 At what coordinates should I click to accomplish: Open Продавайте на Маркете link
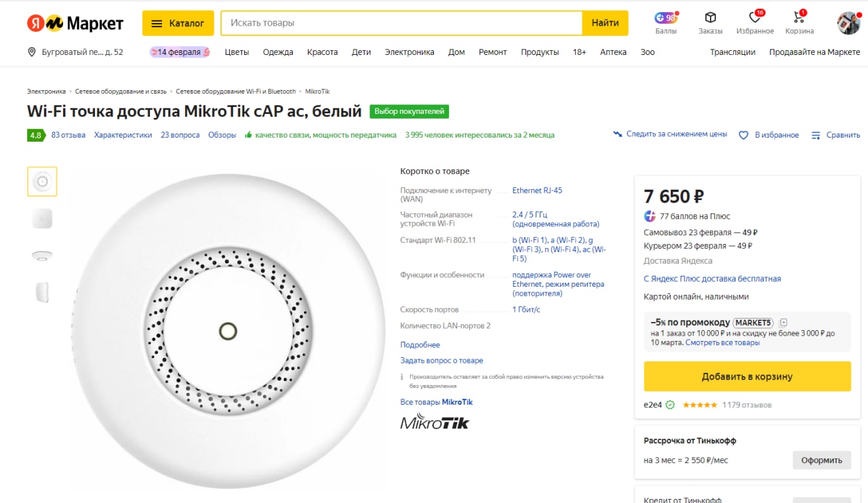814,52
